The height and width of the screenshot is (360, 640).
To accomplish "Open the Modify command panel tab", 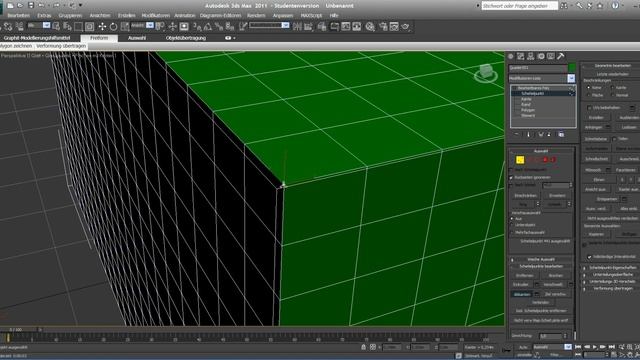I will click(520, 56).
